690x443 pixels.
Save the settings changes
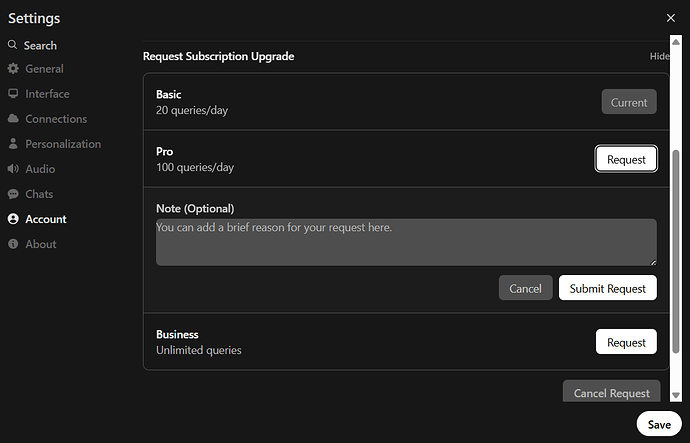pyautogui.click(x=659, y=424)
